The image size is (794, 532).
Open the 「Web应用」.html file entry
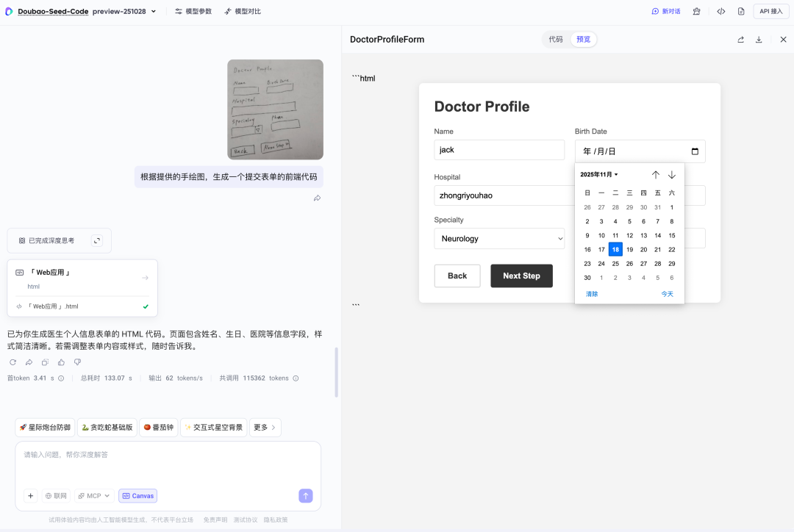point(82,306)
